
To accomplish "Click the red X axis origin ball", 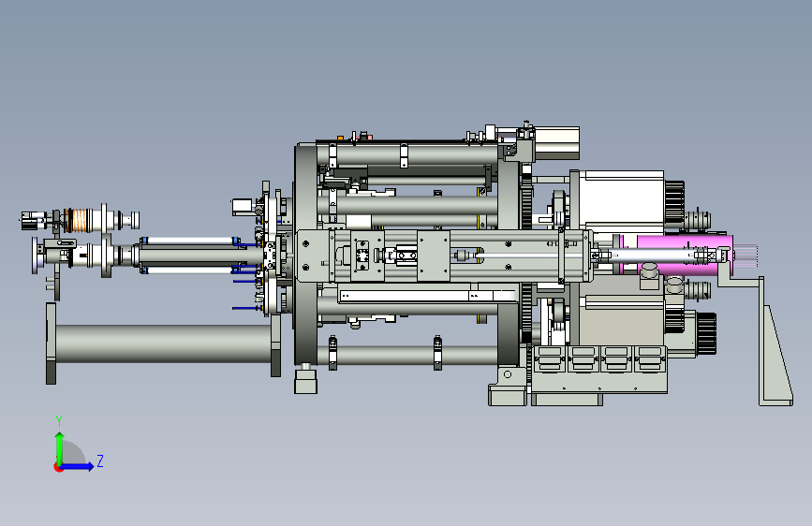I will (58, 467).
